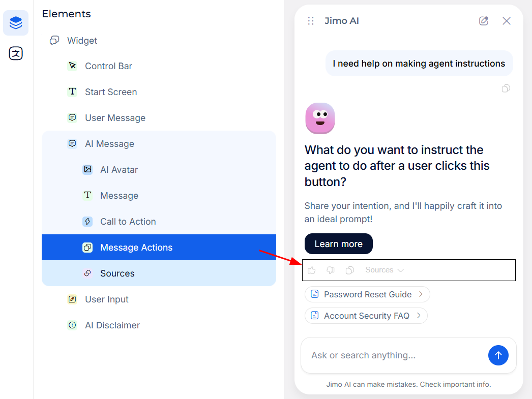Screen dimensions: 532x399
Task: Open the layers Elements panel icon
Action: (16, 23)
